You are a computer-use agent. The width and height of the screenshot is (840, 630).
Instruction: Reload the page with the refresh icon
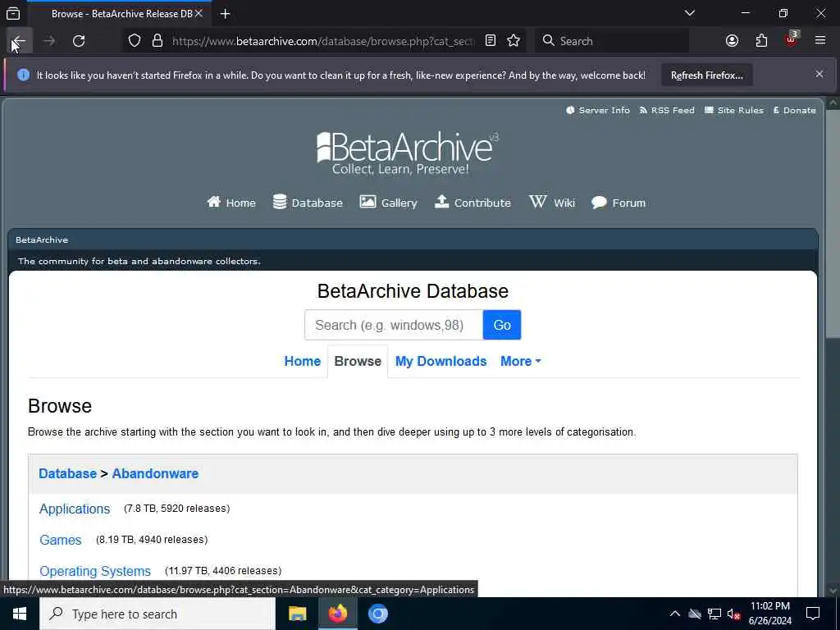(x=79, y=41)
